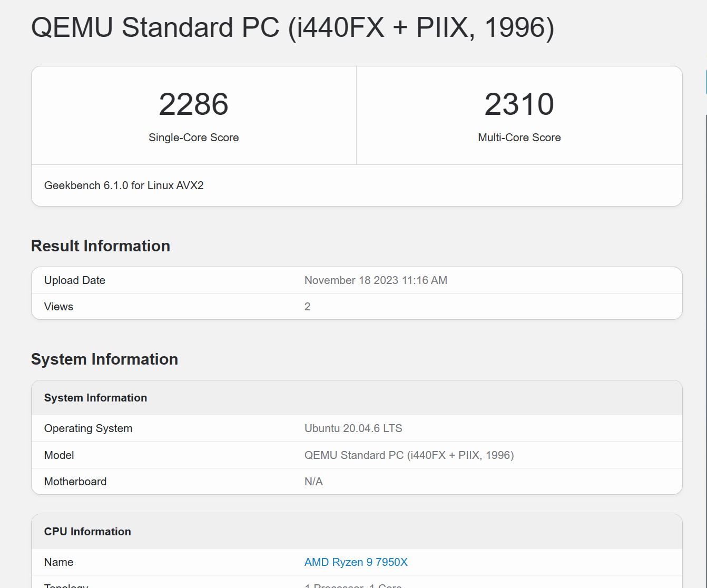Click the Upload Date row label

click(x=75, y=280)
